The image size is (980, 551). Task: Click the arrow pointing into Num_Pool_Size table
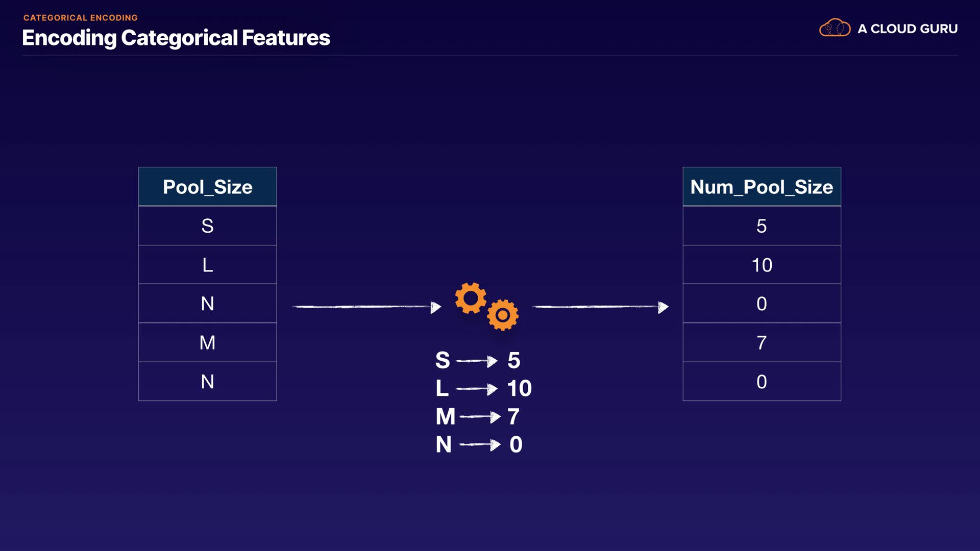[x=600, y=307]
